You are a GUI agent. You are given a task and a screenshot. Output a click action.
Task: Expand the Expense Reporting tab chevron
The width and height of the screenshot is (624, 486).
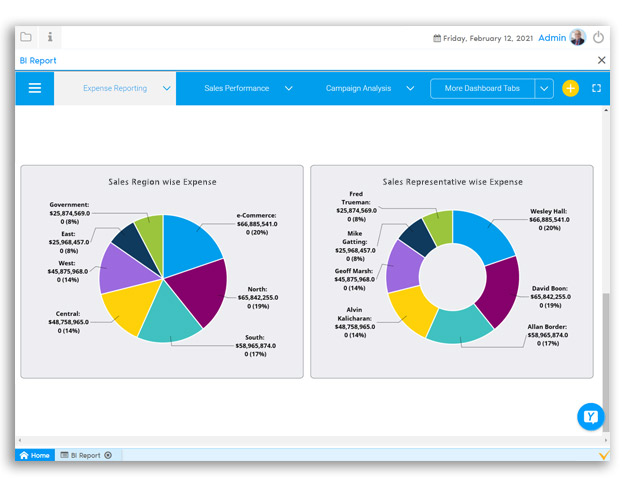tap(166, 88)
